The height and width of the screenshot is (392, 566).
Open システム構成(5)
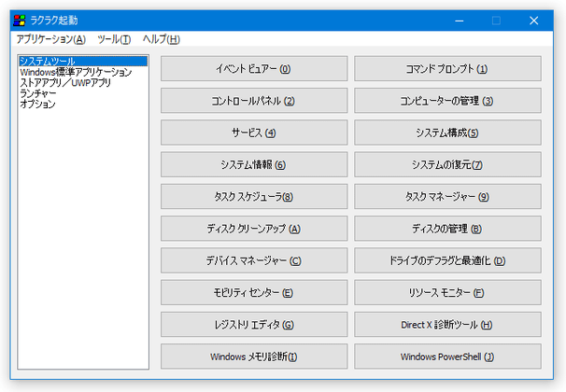447,133
